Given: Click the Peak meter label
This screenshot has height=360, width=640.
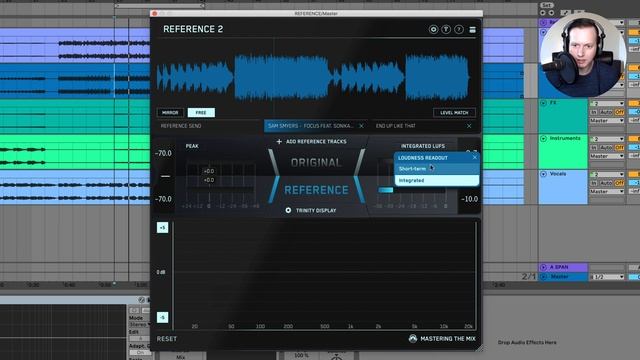Looking at the screenshot, I should (192, 146).
